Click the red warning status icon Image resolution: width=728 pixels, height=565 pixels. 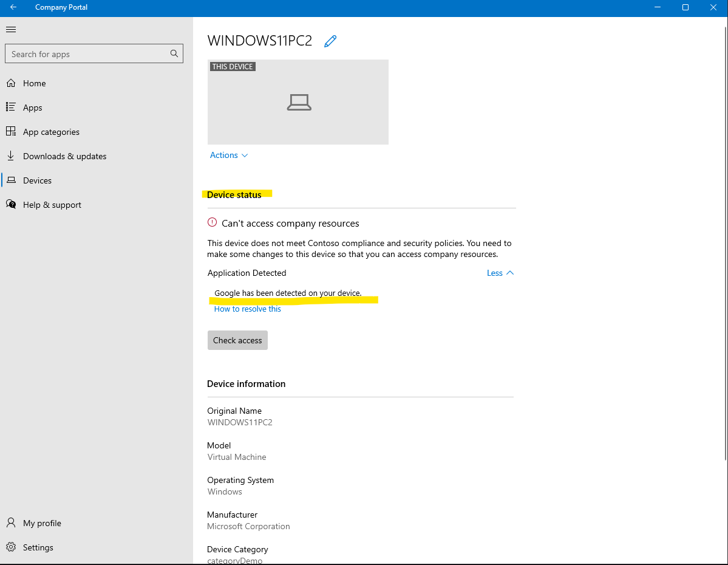click(x=212, y=222)
